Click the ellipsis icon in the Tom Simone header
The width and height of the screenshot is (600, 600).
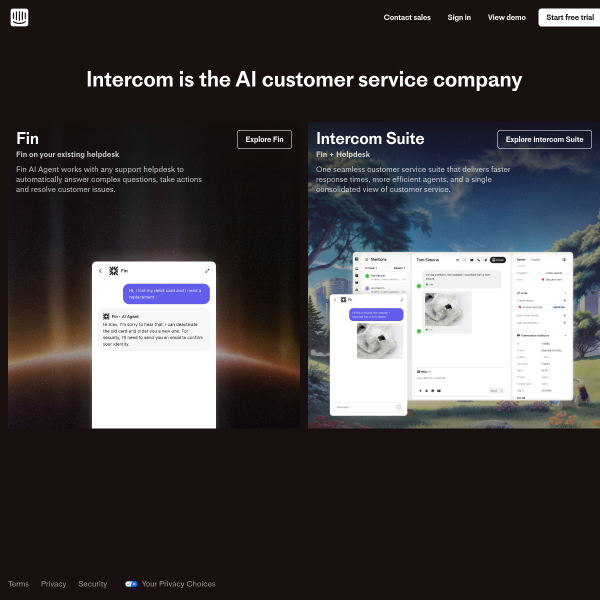click(x=465, y=260)
